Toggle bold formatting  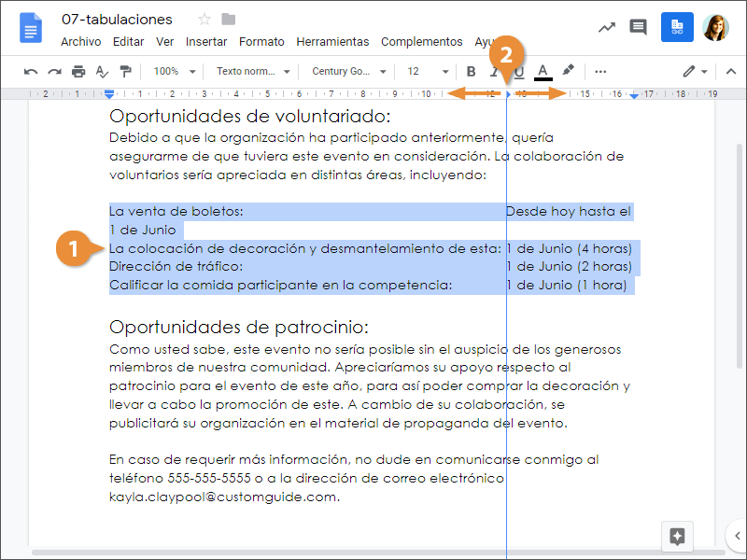[471, 71]
